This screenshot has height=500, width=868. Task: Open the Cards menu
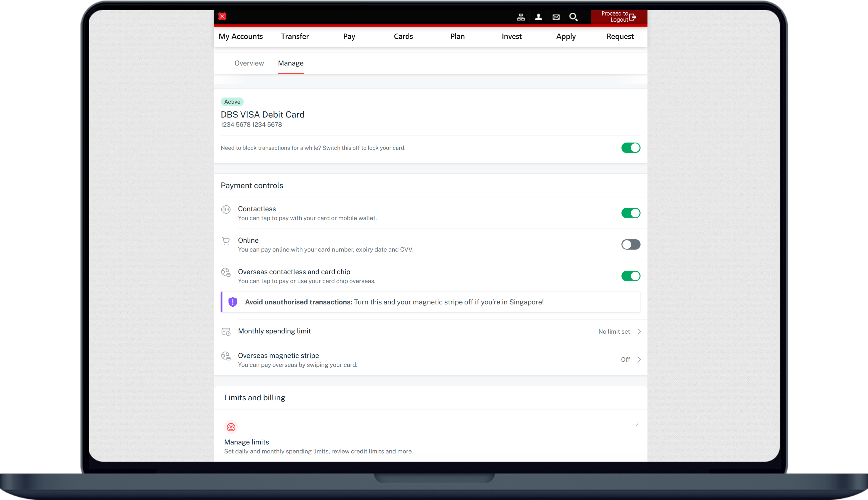(403, 36)
